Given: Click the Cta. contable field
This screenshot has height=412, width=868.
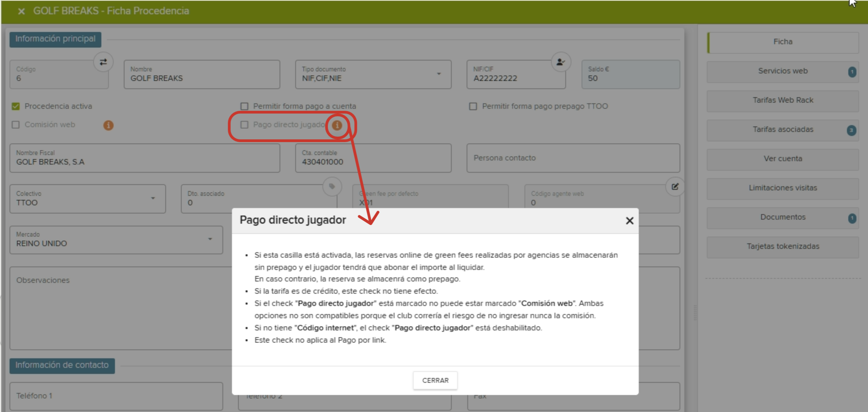Looking at the screenshot, I should [373, 158].
